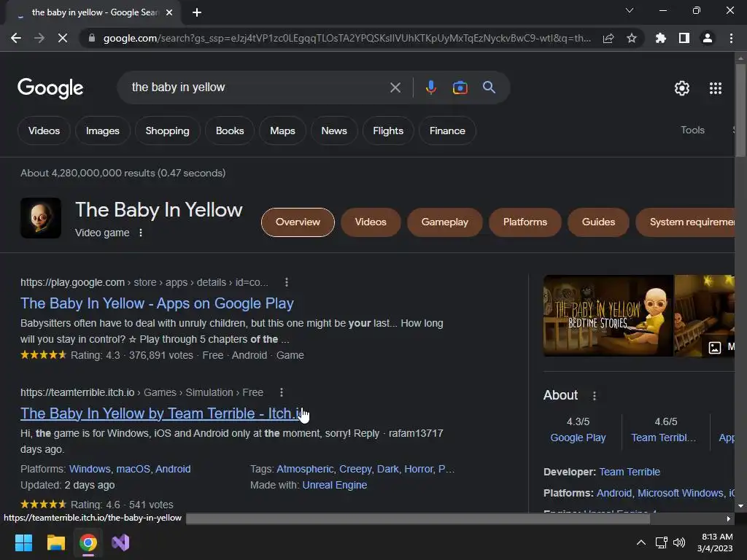Filter results by Videos

click(x=44, y=131)
